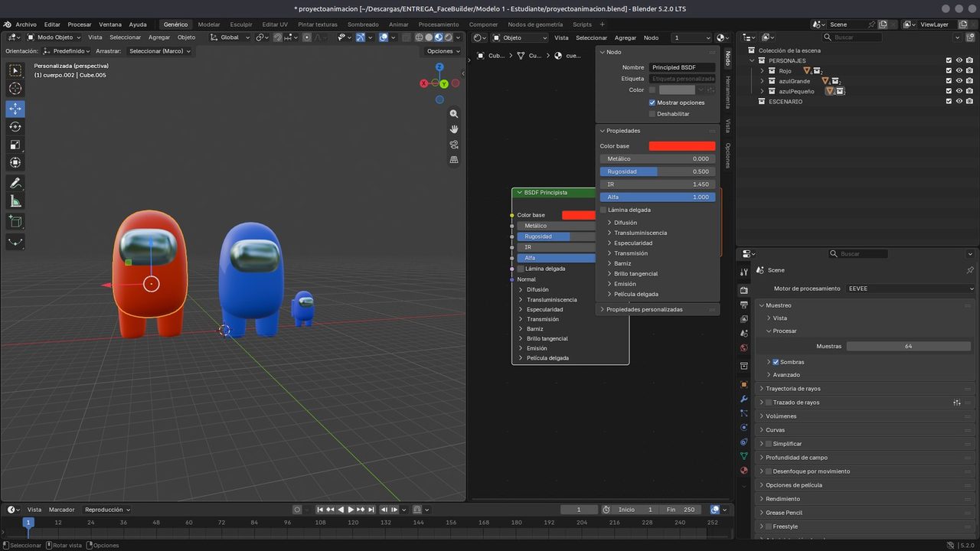This screenshot has height=551, width=980.
Task: Switch perspective/orthographic grid icon
Action: coord(454,160)
